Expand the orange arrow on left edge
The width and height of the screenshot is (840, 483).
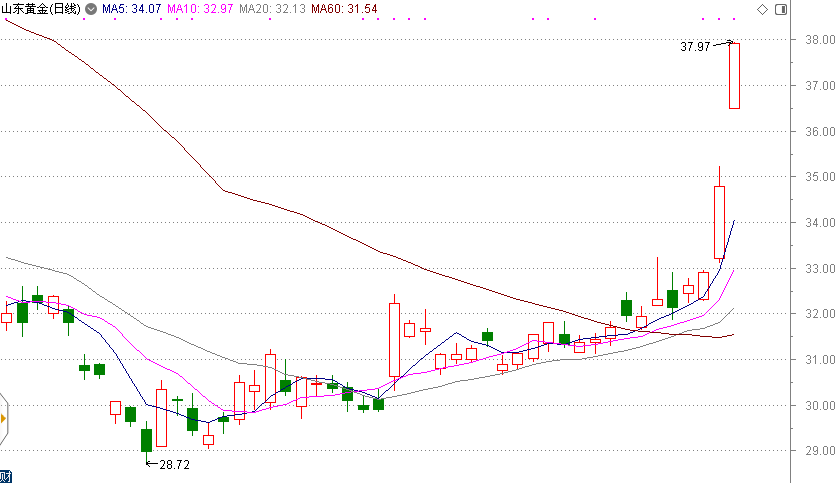tap(3, 417)
